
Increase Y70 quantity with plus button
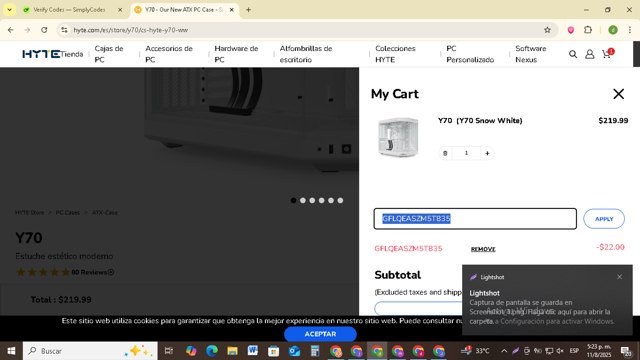coord(487,153)
